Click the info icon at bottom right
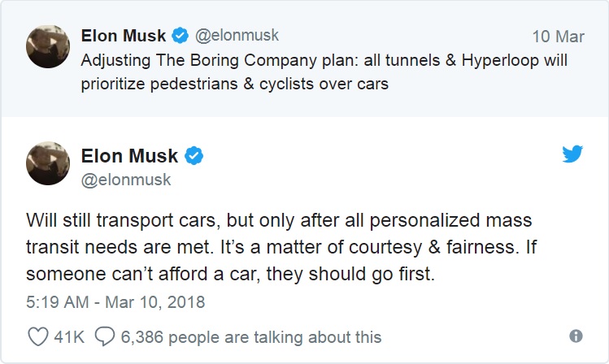 (x=576, y=336)
